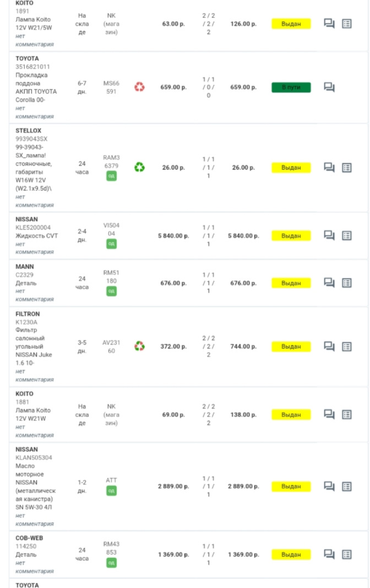Click red recycle icon in TOYOTA gasket row
The width and height of the screenshot is (370, 588).
(x=140, y=87)
